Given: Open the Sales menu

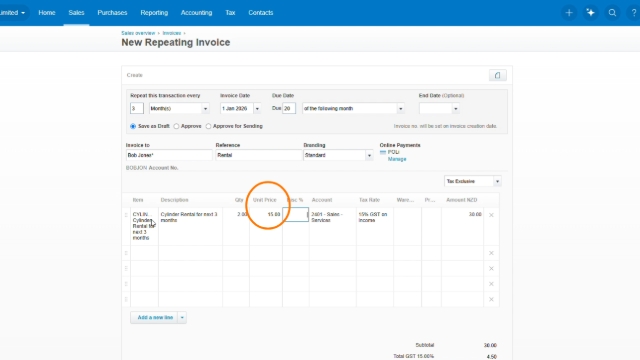Looking at the screenshot, I should [x=76, y=13].
